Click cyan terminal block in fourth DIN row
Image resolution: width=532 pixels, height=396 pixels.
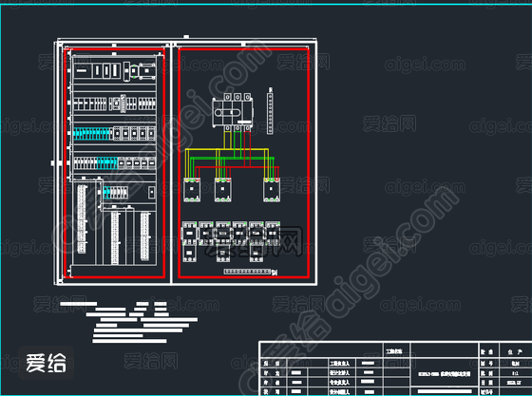[x=106, y=163]
